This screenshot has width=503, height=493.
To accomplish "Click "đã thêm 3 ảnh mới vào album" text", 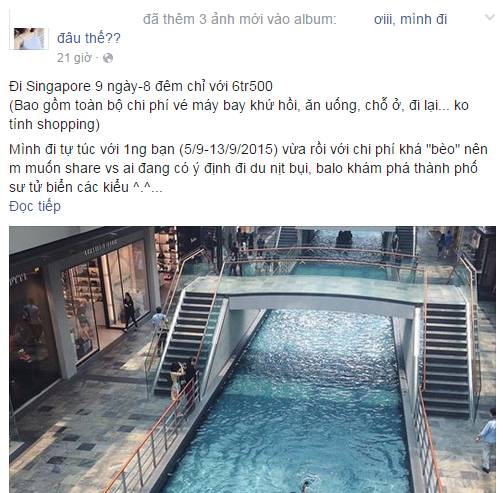I will coord(239,19).
